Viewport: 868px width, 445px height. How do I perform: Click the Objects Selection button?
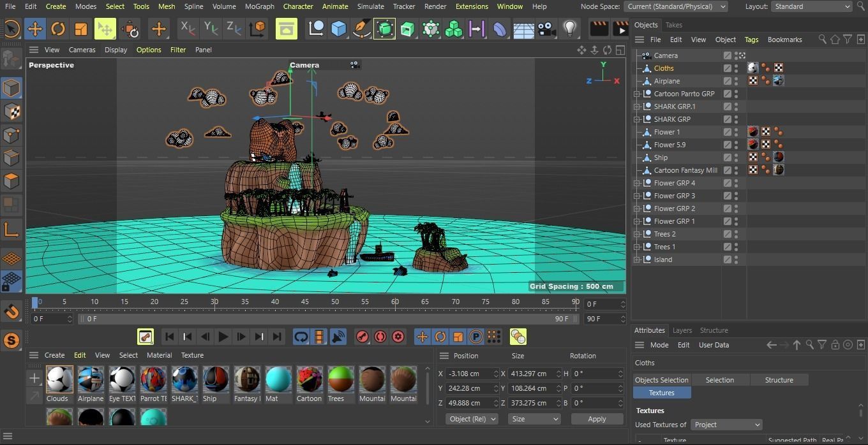[661, 380]
